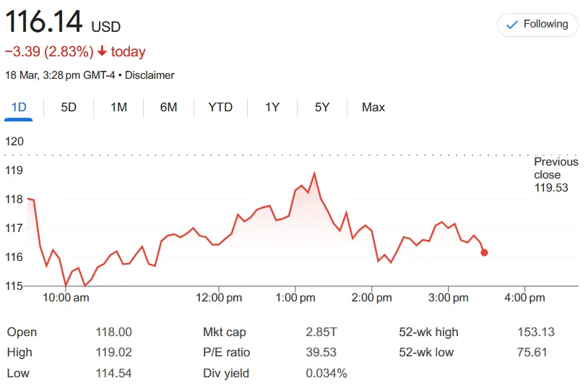Click the 116.14 USD price heading
This screenshot has height=386, width=588.
[x=63, y=22]
